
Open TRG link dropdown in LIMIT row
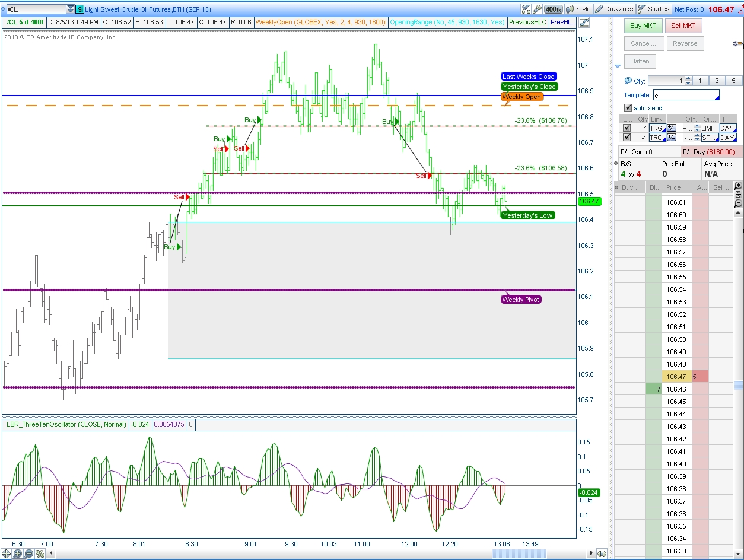click(x=657, y=128)
